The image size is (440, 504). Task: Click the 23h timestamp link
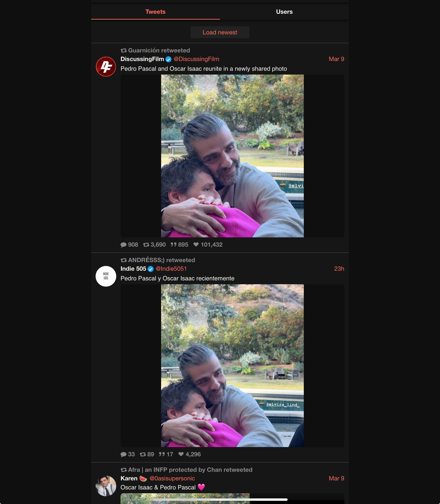(339, 269)
